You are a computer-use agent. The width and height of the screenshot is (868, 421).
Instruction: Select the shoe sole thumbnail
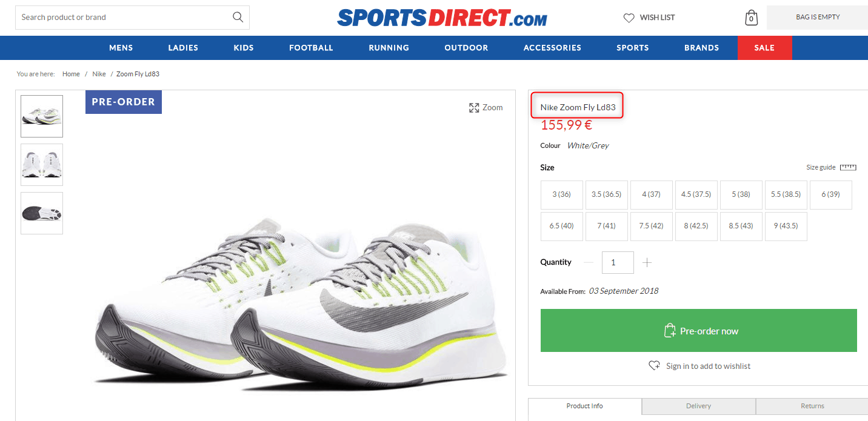[42, 213]
